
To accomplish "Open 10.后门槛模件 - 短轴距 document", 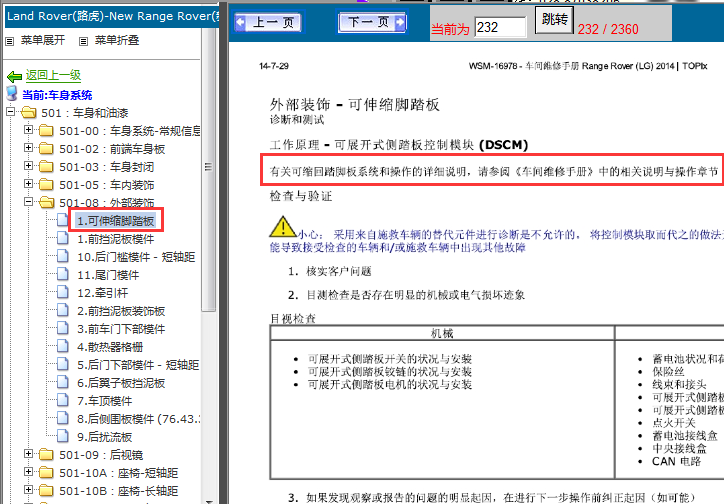I will [136, 257].
